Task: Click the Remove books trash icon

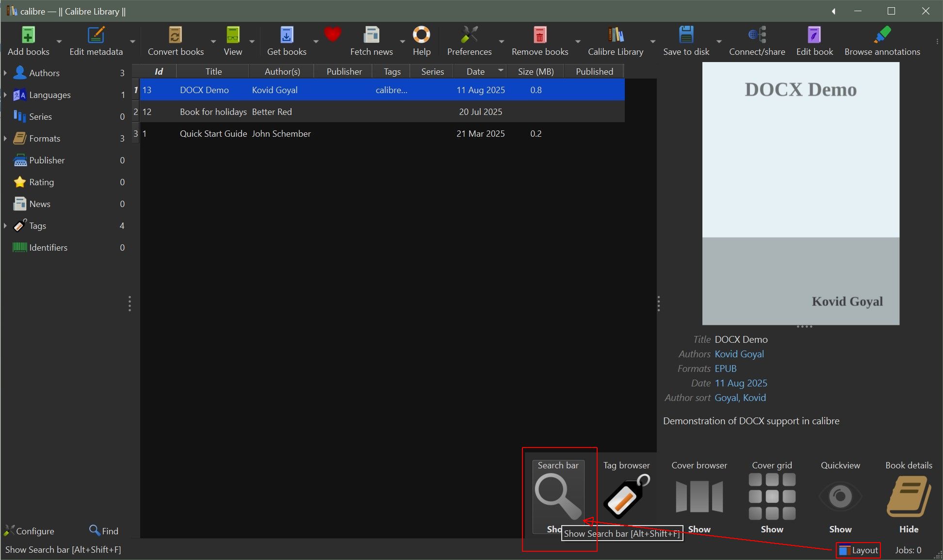Action: coord(539,35)
